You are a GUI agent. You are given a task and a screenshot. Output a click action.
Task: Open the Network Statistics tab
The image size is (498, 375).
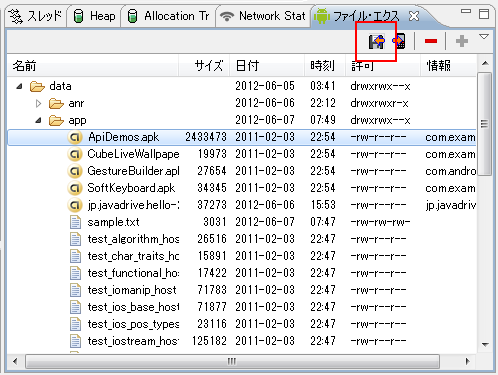click(263, 16)
